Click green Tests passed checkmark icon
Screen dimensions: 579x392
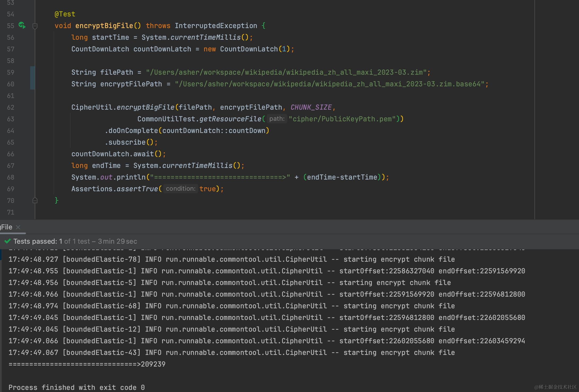click(x=7, y=241)
